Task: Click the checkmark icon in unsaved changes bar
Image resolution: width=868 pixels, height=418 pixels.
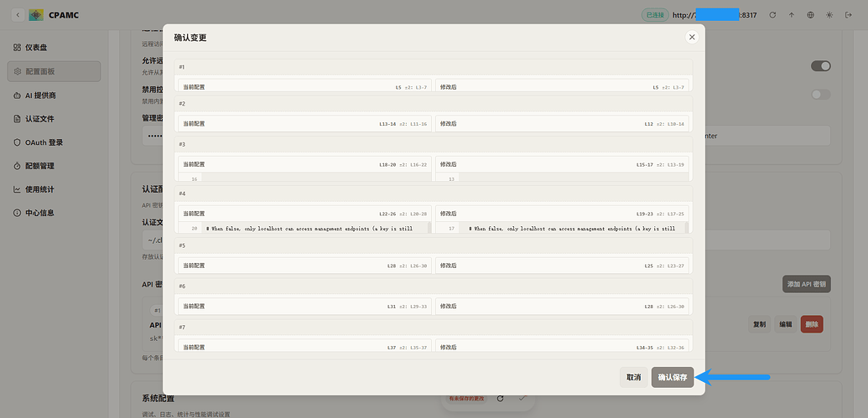Action: click(x=522, y=398)
